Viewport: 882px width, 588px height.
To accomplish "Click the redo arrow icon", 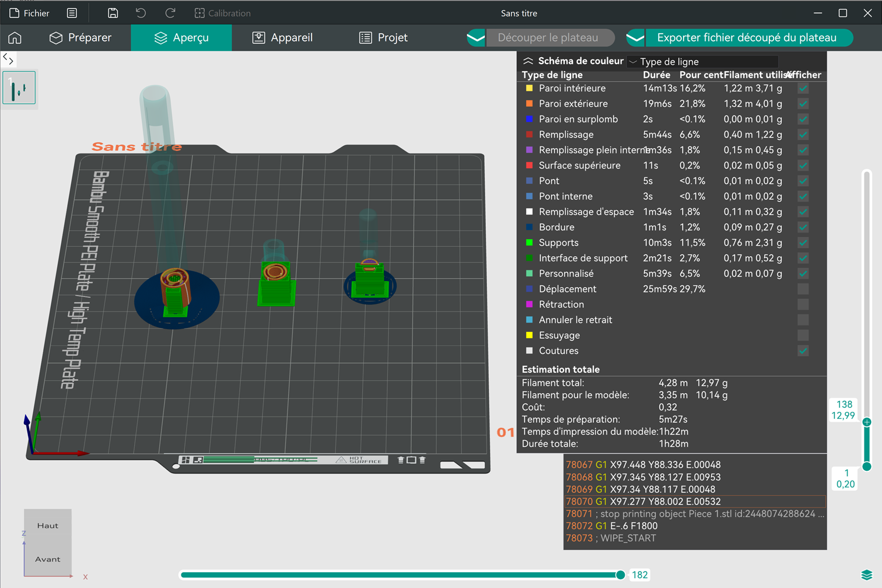I will pyautogui.click(x=170, y=13).
